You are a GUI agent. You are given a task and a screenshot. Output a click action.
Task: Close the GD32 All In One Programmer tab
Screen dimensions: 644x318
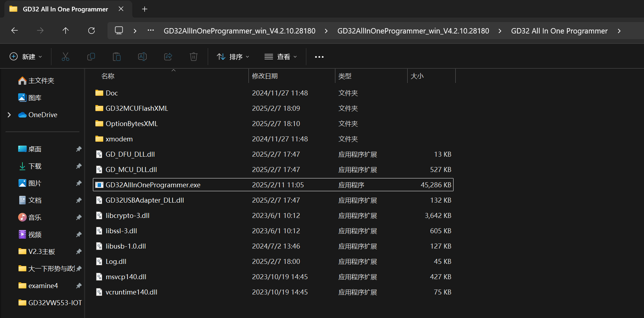click(x=121, y=9)
